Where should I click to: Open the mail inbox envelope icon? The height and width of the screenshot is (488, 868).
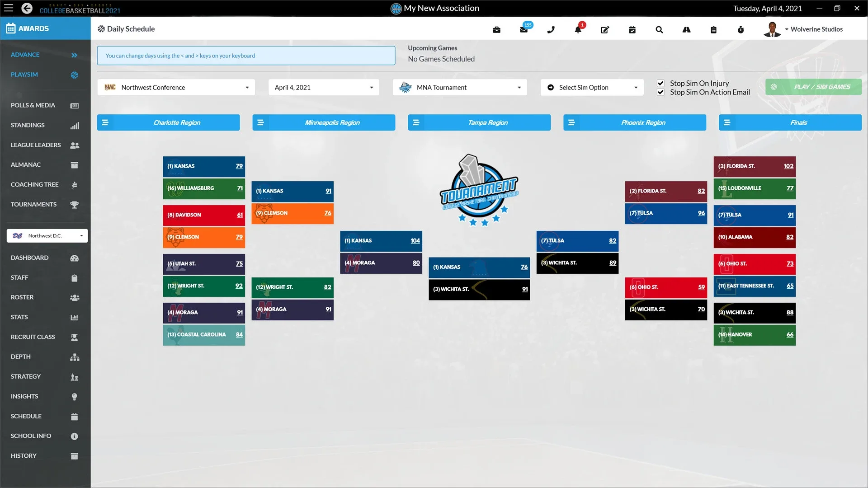click(x=524, y=30)
